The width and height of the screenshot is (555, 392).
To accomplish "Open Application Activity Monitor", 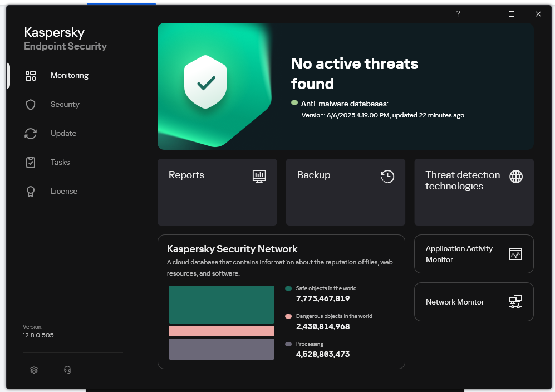I will point(474,254).
